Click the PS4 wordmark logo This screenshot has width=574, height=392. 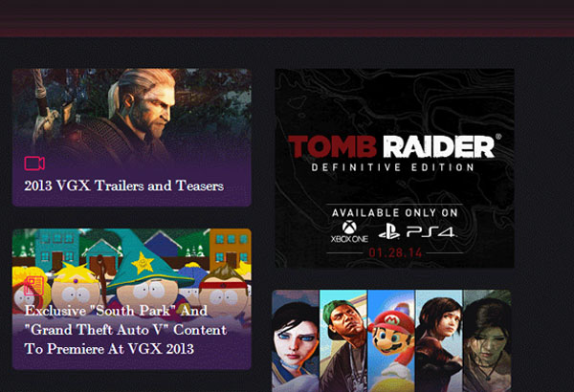click(x=430, y=231)
